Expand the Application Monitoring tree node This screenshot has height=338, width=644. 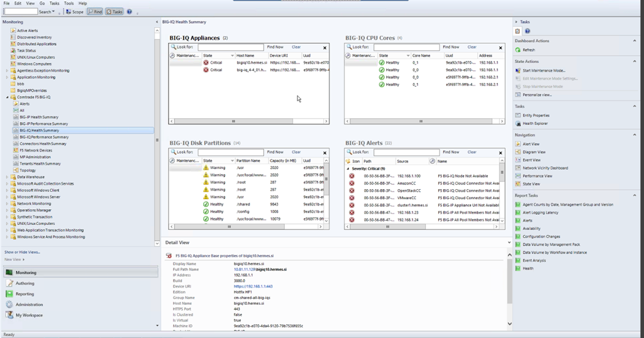tap(7, 77)
